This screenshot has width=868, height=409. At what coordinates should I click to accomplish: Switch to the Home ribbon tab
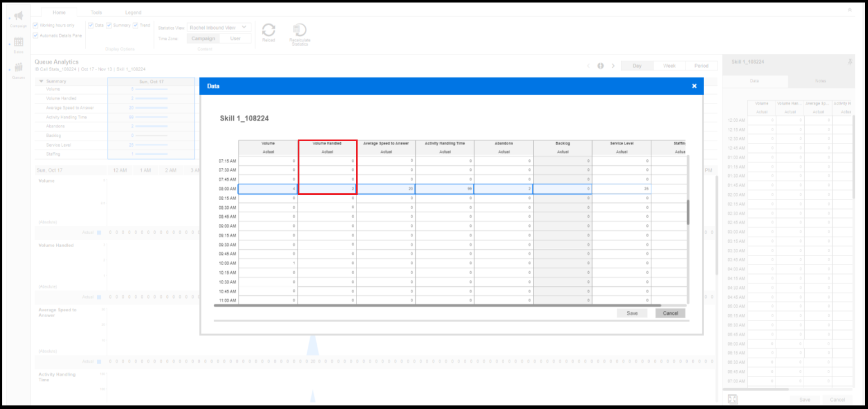[x=59, y=12]
